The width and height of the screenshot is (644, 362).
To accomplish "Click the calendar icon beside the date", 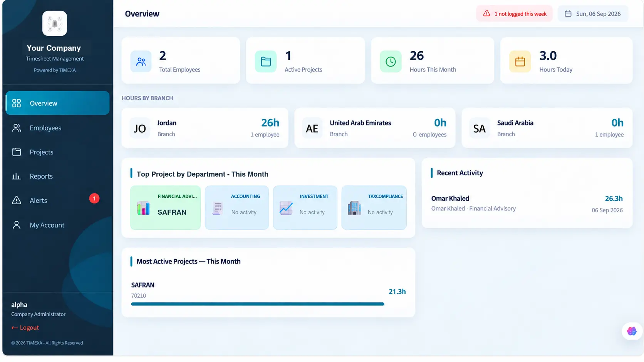I will click(568, 13).
